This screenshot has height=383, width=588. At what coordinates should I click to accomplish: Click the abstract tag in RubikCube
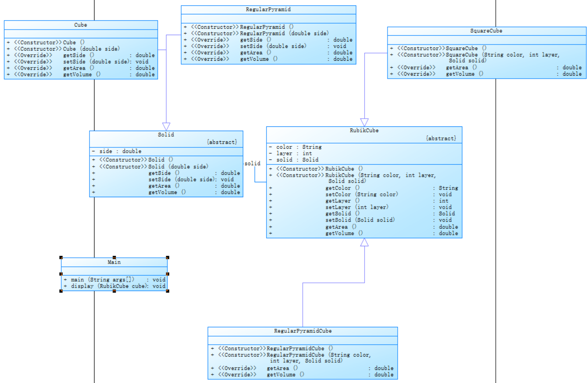[x=441, y=139]
